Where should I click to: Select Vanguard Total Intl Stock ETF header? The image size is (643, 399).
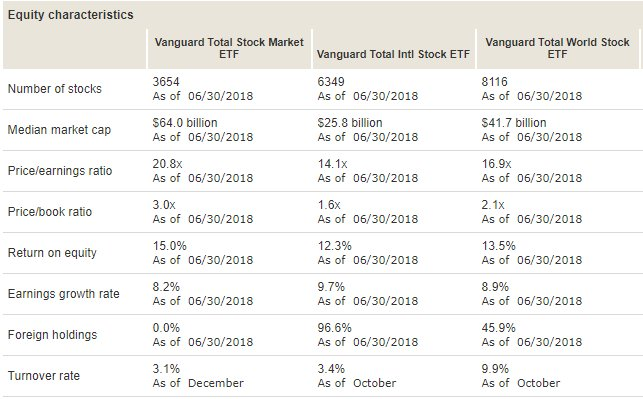(393, 54)
